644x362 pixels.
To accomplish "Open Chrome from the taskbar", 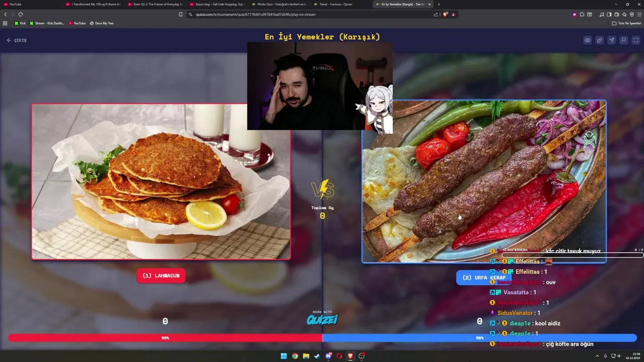I will pyautogui.click(x=295, y=356).
